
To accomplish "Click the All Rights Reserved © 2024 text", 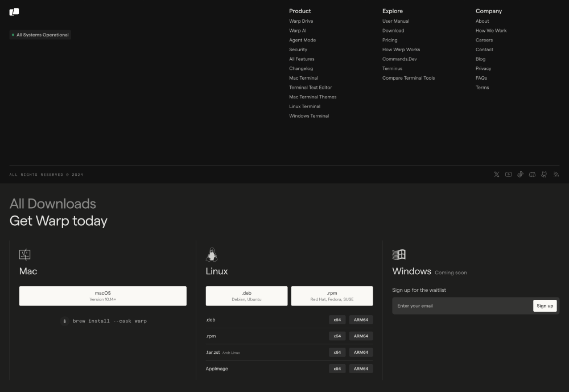I will [x=46, y=175].
